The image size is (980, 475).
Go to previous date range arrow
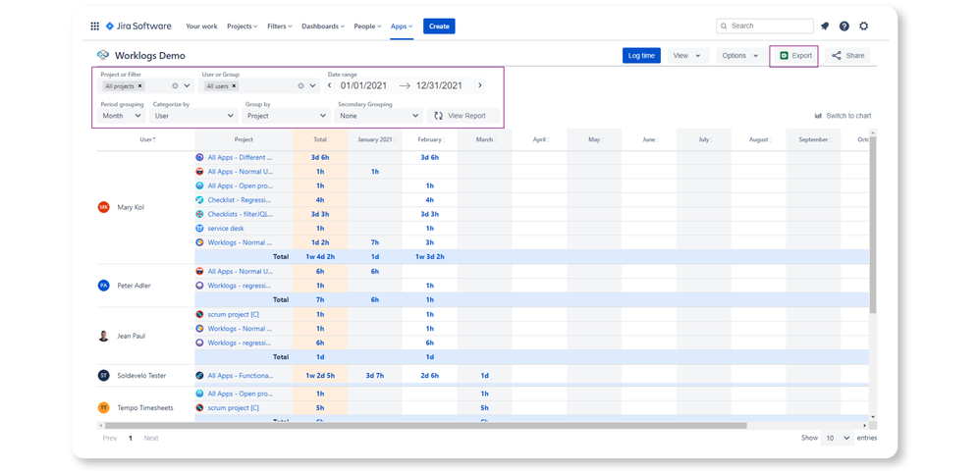coord(330,85)
